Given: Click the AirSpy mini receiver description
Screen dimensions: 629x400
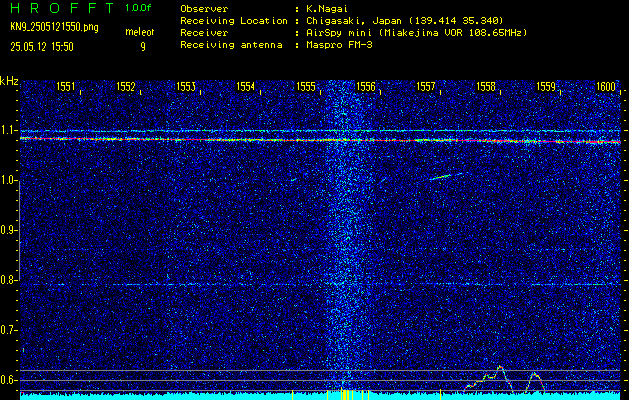Looking at the screenshot, I should [x=417, y=32].
